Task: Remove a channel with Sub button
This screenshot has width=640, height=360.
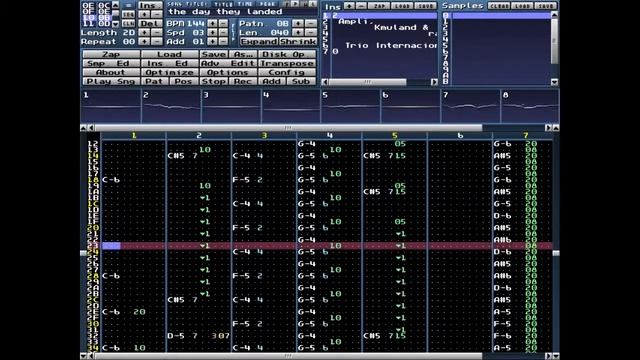Action: [301, 81]
